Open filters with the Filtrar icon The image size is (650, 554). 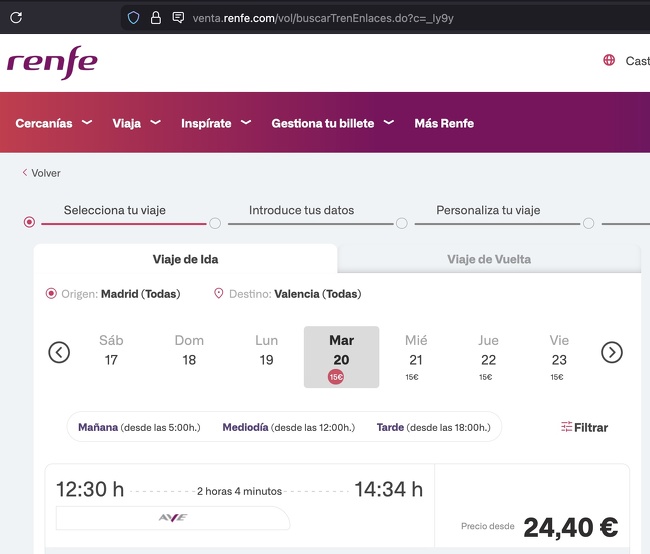pos(567,427)
